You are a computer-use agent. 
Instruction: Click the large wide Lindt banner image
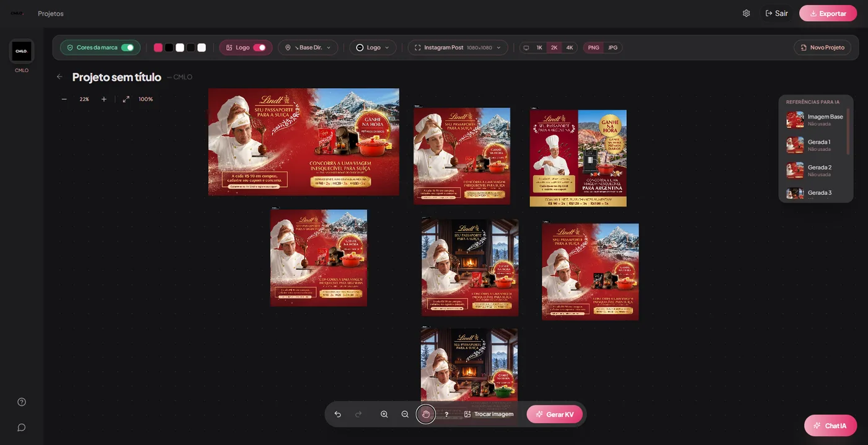[304, 142]
